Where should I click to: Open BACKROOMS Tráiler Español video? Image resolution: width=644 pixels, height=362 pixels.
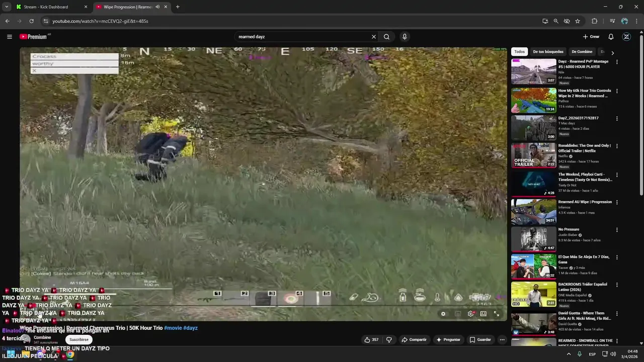534,294
